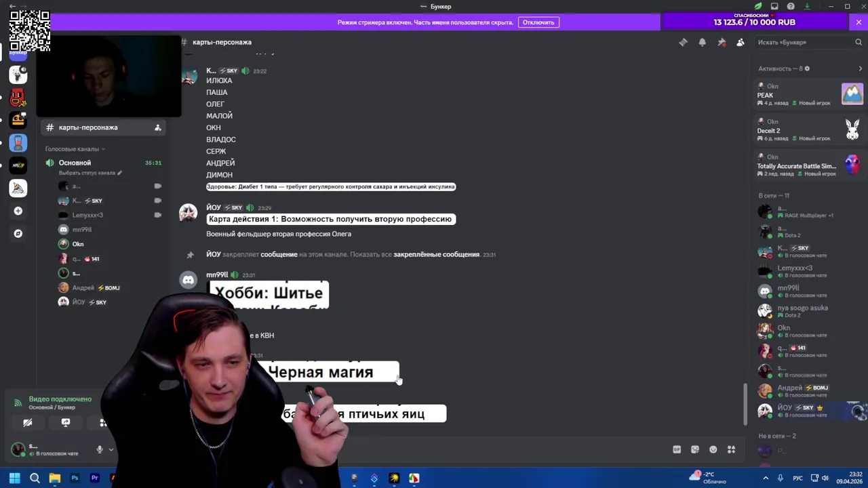Click the green leaf icon
868x488 pixels.
pos(758,6)
